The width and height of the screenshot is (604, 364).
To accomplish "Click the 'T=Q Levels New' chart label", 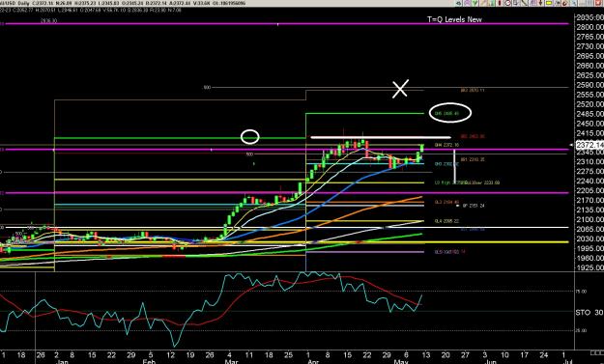I will 454,19.
